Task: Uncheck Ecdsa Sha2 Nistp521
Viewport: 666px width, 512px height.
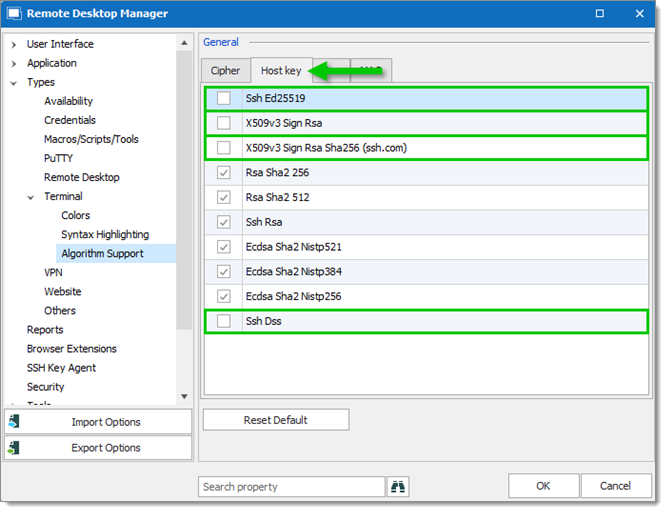Action: [223, 246]
